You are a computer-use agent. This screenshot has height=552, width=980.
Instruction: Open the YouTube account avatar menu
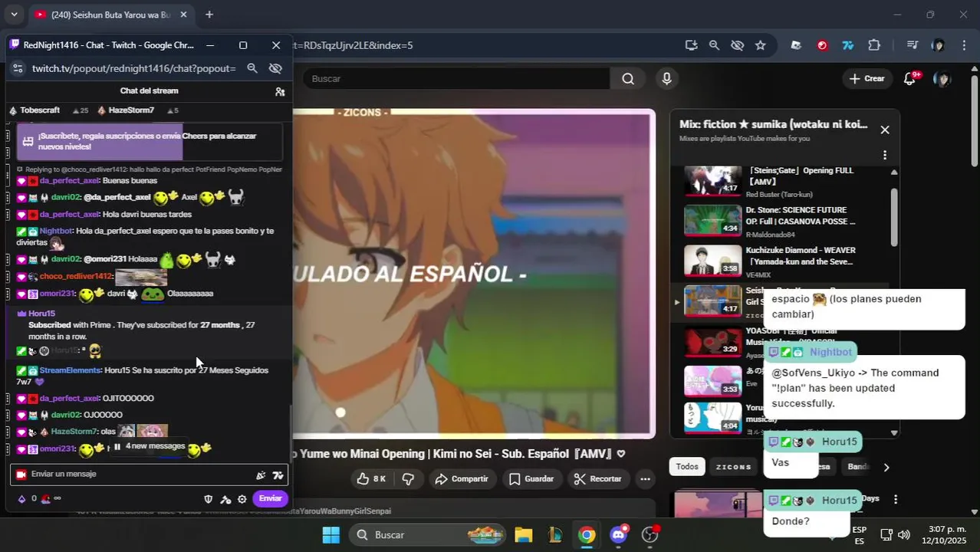click(x=942, y=78)
